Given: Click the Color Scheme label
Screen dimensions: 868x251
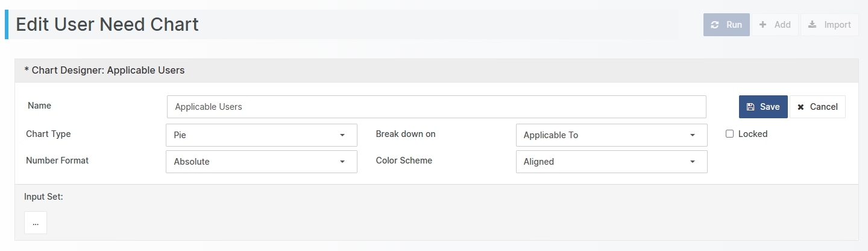Looking at the screenshot, I should (x=404, y=160).
